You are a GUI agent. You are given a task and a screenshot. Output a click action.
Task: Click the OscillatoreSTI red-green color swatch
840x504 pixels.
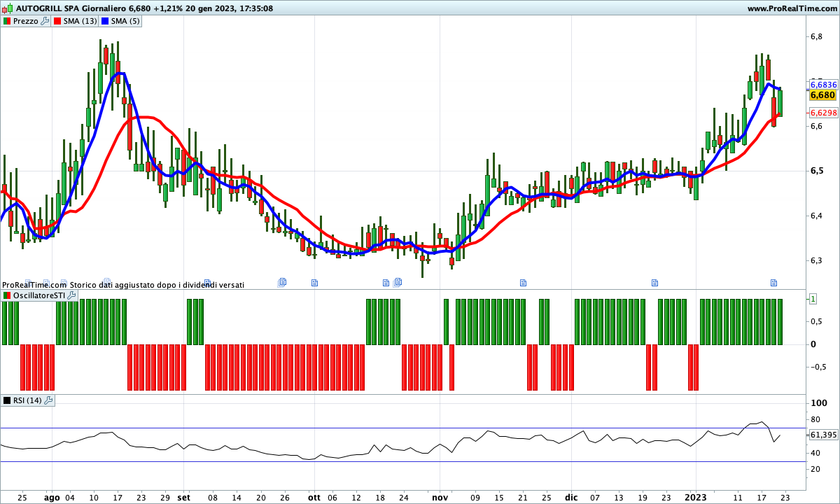click(6, 296)
